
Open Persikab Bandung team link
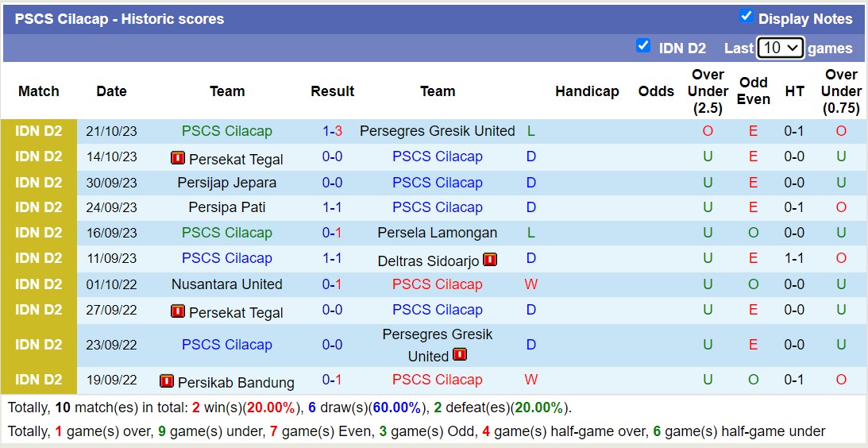[237, 383]
